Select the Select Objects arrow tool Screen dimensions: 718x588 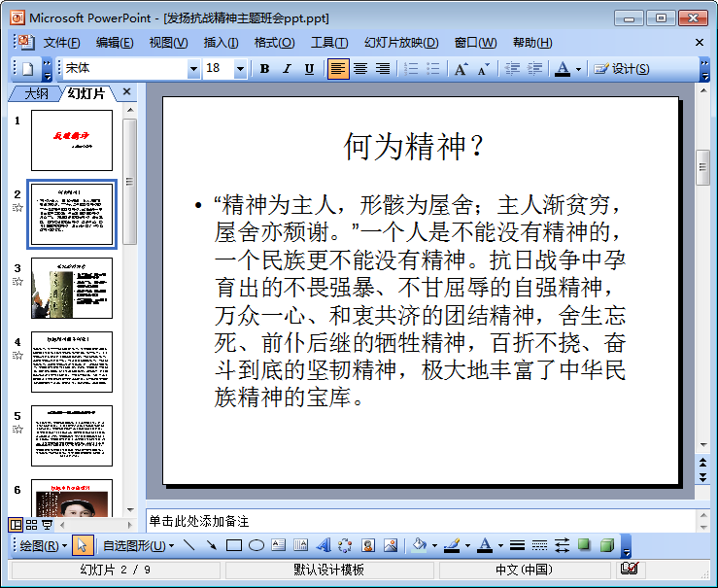83,545
